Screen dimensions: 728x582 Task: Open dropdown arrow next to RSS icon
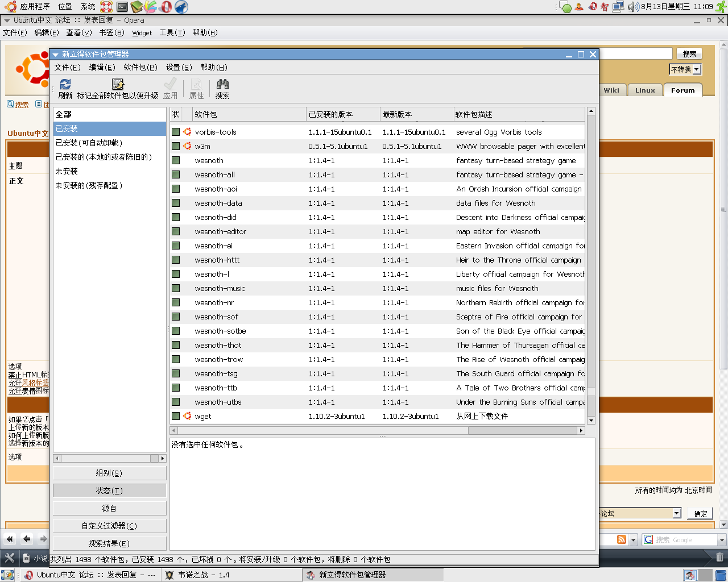[x=633, y=539]
